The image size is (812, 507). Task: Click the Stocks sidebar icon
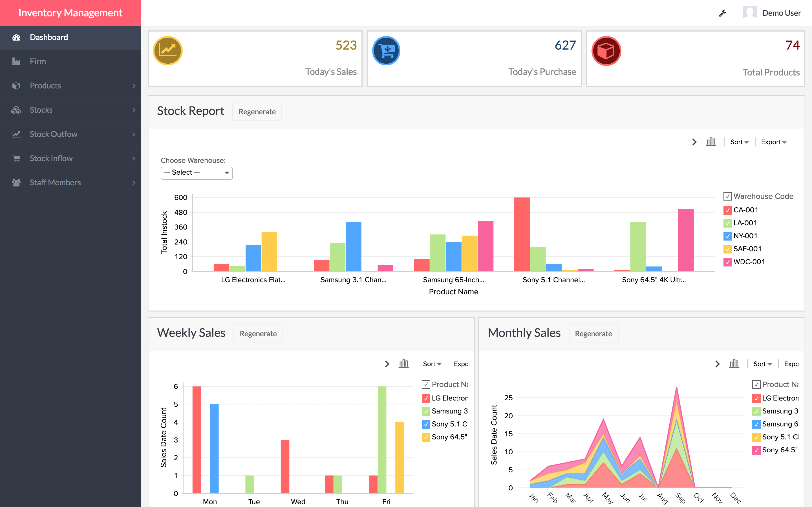pos(16,109)
